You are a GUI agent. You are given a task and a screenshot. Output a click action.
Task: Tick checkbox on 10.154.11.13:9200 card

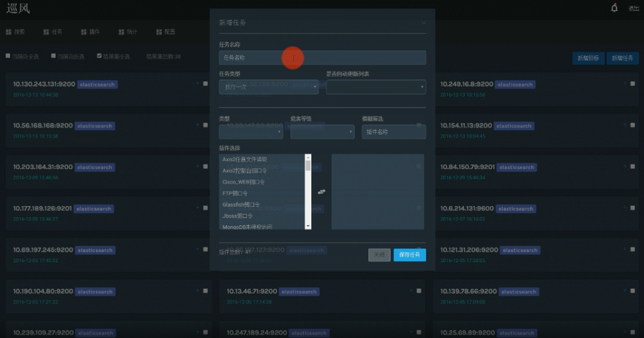click(633, 125)
